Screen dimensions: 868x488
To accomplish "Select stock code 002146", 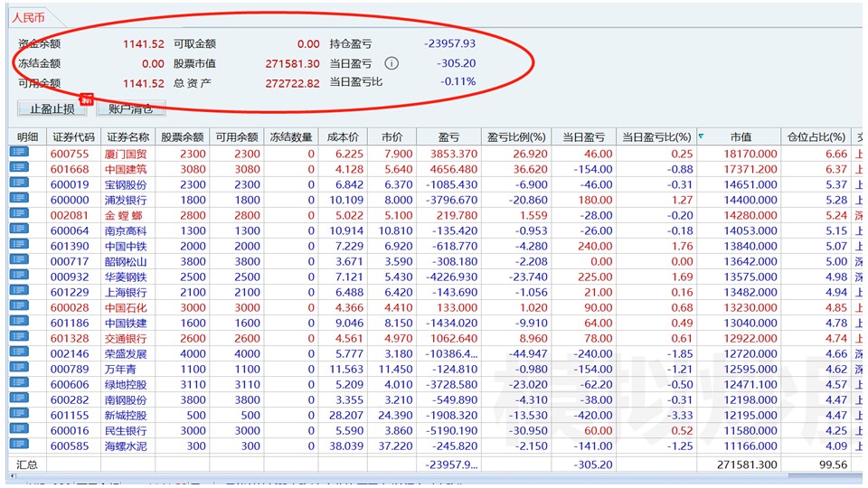I will tap(70, 353).
